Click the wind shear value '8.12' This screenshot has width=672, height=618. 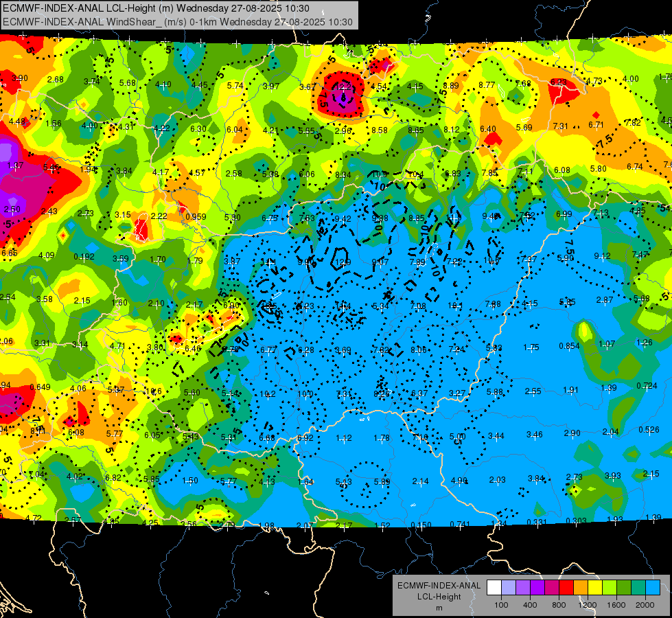point(452,129)
